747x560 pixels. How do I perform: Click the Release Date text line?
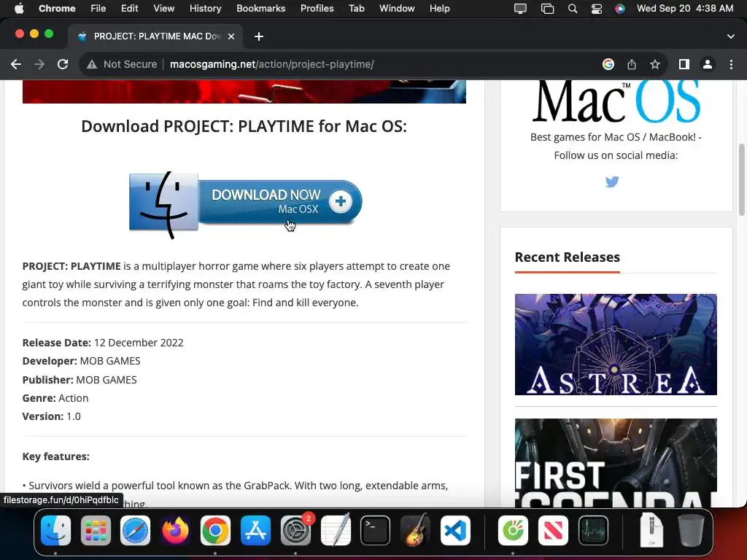point(103,343)
